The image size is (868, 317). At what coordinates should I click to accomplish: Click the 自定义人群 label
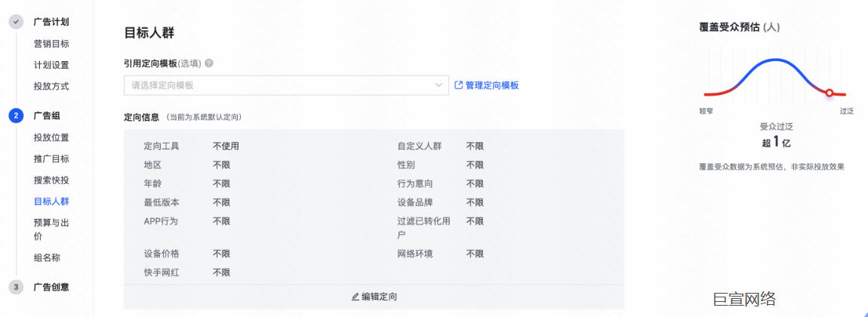(420, 146)
